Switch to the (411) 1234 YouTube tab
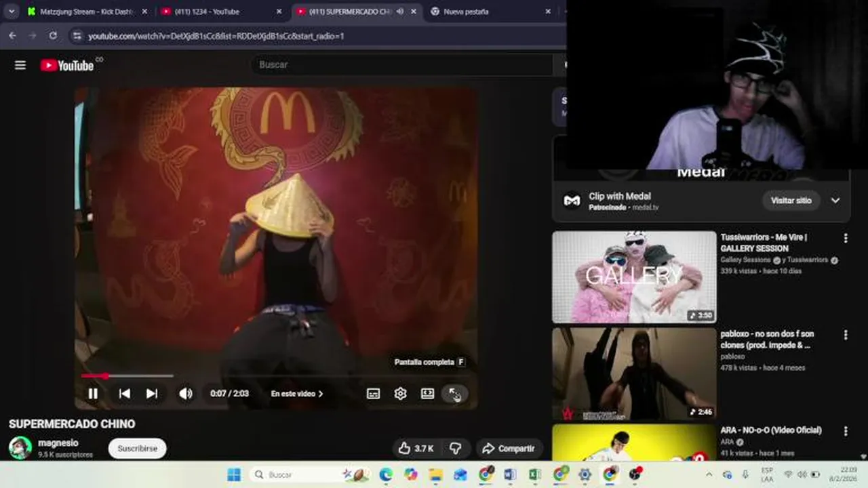Image resolution: width=868 pixels, height=488 pixels. click(220, 12)
